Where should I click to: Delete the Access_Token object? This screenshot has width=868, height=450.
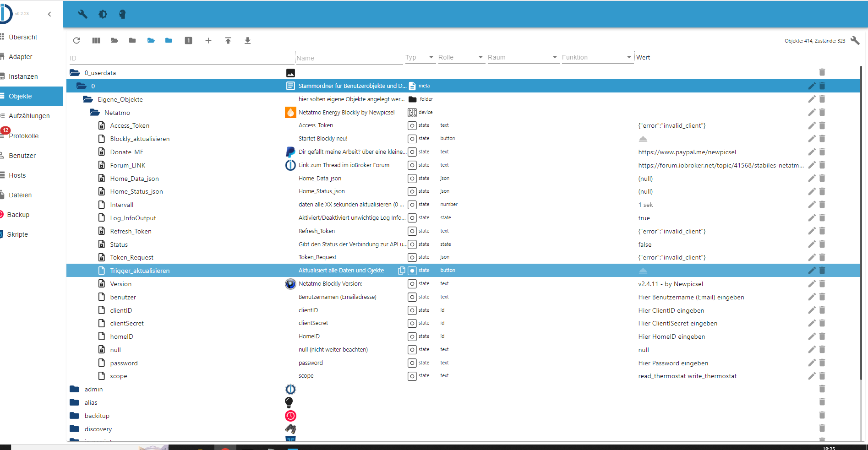pyautogui.click(x=822, y=125)
